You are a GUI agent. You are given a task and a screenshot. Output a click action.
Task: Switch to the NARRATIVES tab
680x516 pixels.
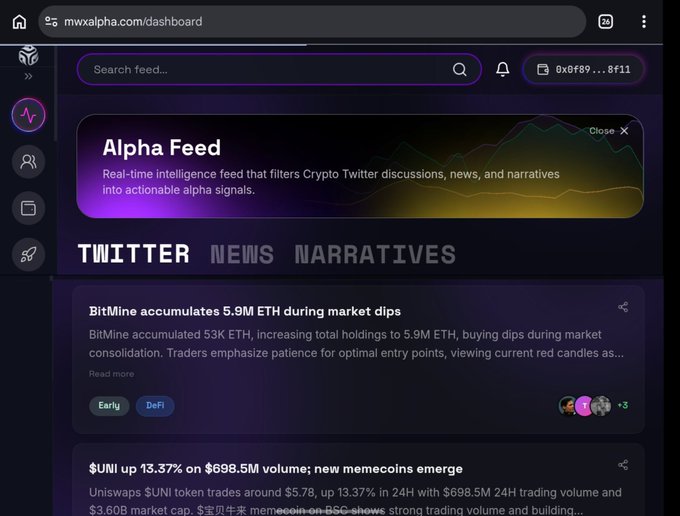pyautogui.click(x=375, y=254)
